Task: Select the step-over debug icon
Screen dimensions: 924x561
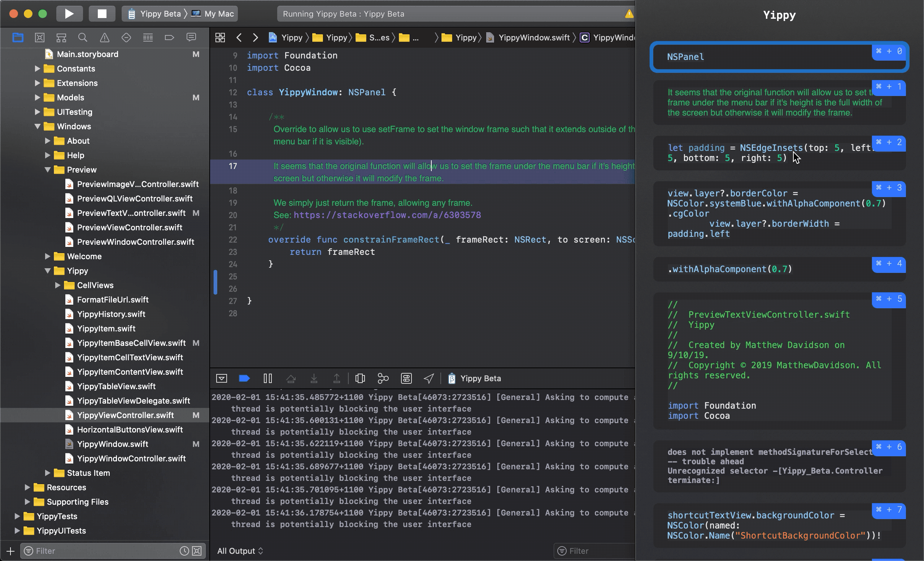Action: pyautogui.click(x=291, y=378)
